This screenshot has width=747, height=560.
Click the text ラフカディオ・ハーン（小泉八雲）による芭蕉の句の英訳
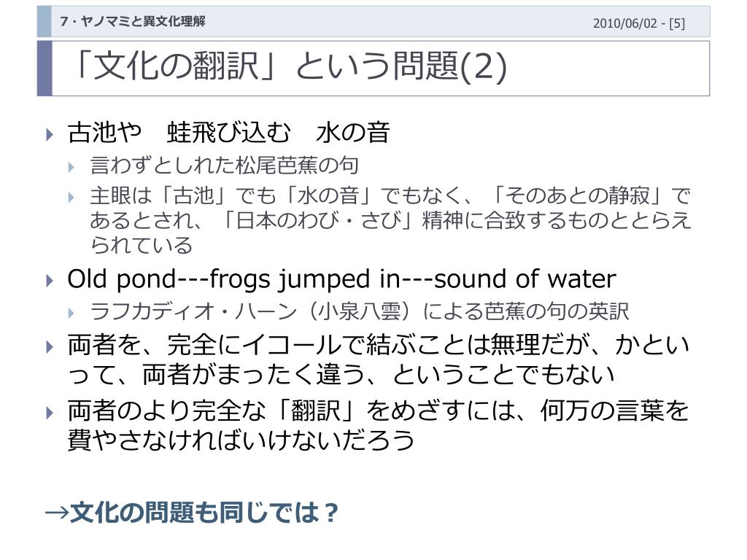point(360,311)
